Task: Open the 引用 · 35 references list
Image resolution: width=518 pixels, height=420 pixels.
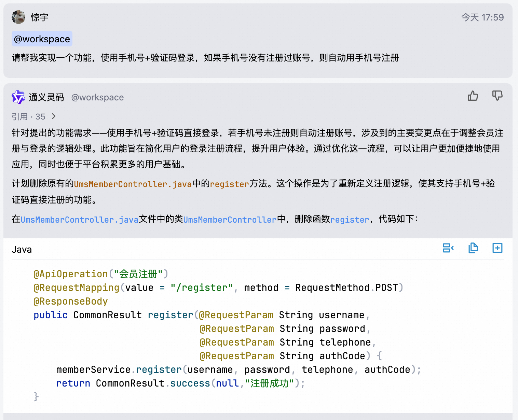Action: 29,117
